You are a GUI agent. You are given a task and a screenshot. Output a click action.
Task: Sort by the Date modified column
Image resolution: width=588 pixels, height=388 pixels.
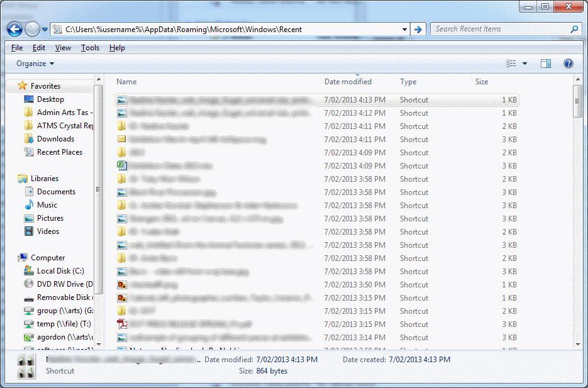(x=348, y=82)
